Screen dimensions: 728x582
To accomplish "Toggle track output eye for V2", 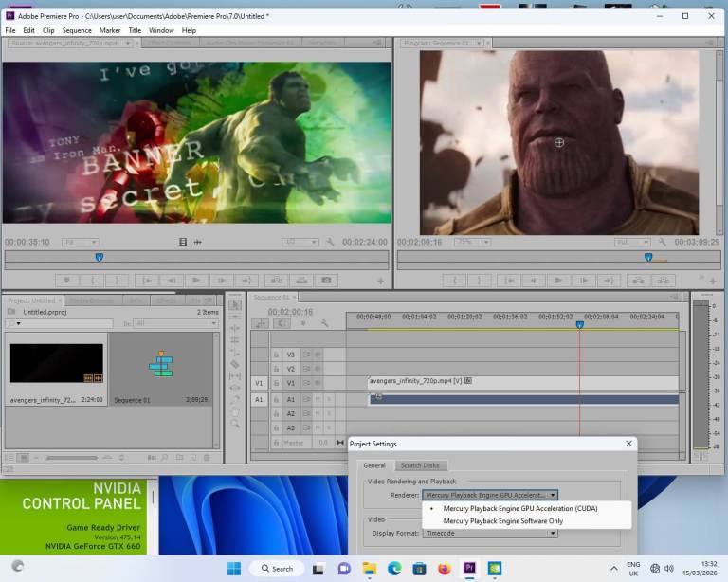I will (x=318, y=369).
